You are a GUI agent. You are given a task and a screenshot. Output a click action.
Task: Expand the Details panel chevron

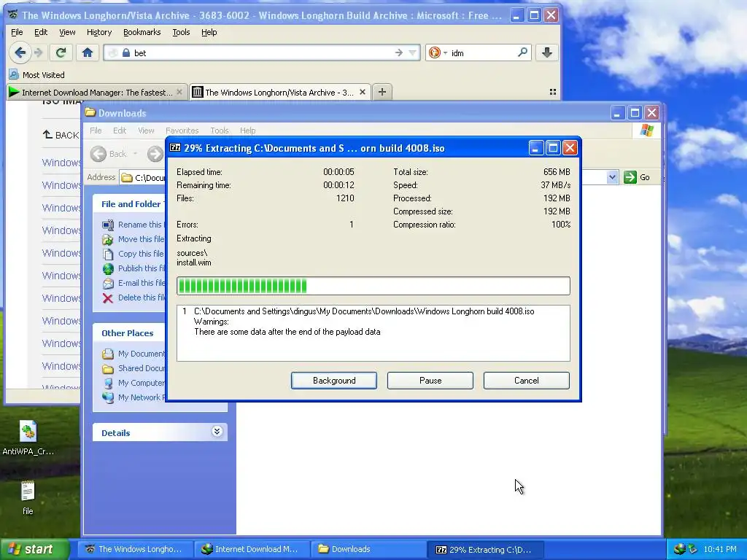(x=217, y=432)
